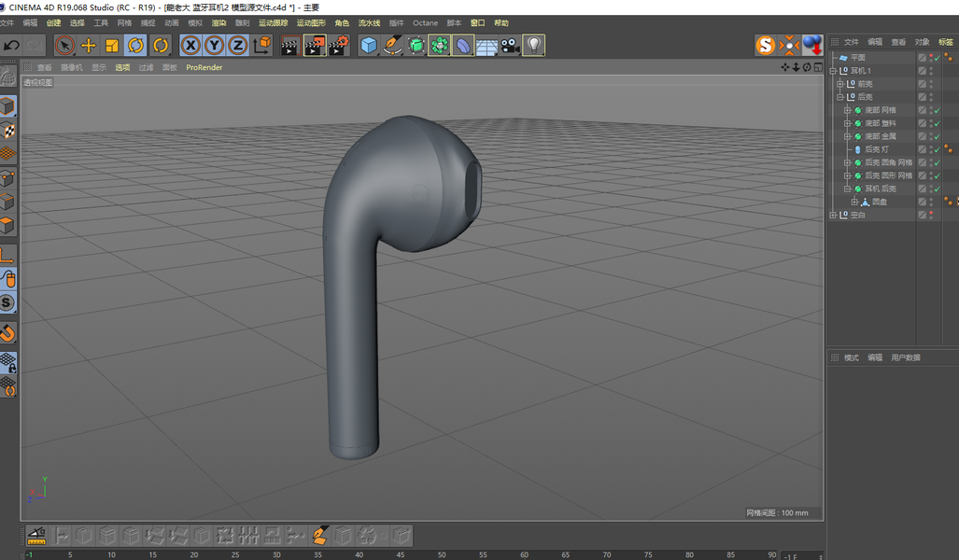Open the 选择 (Select) menu
The height and width of the screenshot is (560, 959).
pos(78,22)
